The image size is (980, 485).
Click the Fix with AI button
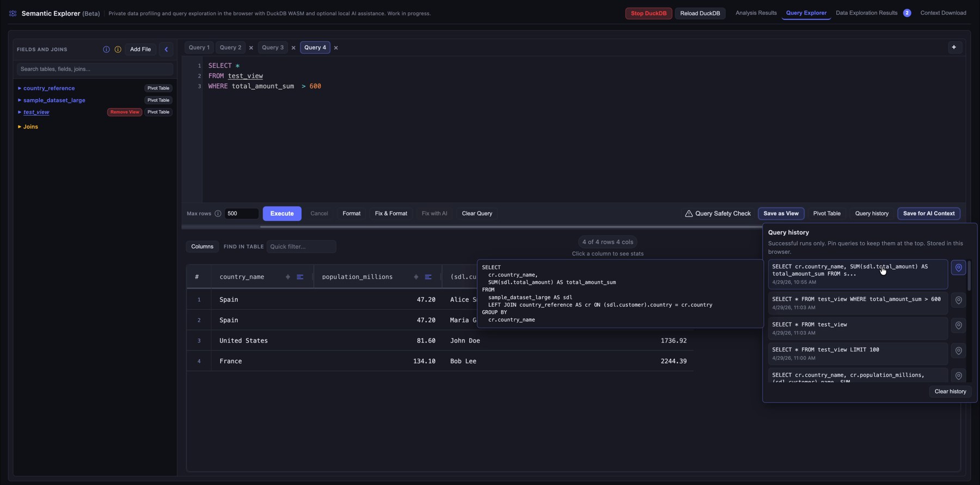click(x=434, y=214)
